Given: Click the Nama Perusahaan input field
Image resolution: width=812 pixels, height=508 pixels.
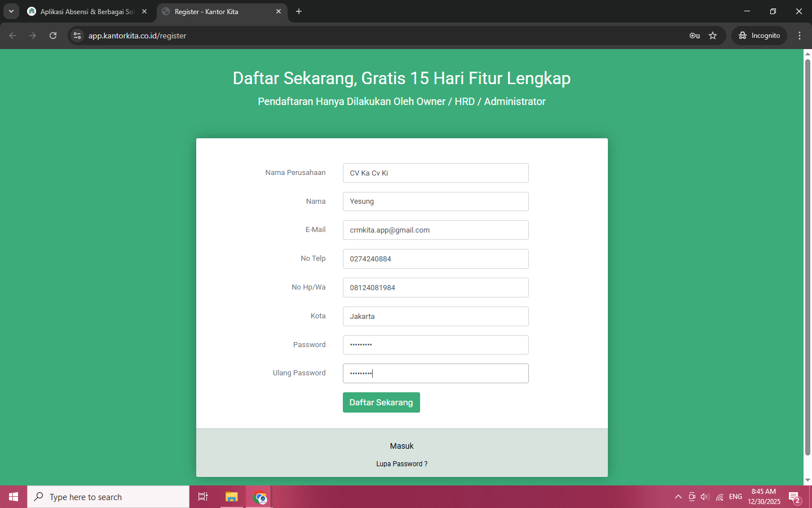Looking at the screenshot, I should pos(435,173).
